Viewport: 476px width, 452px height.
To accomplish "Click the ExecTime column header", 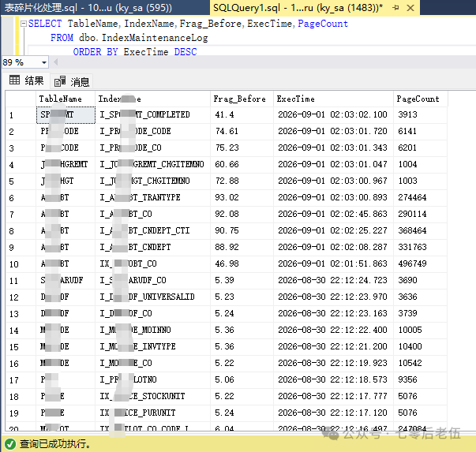I will (333, 99).
